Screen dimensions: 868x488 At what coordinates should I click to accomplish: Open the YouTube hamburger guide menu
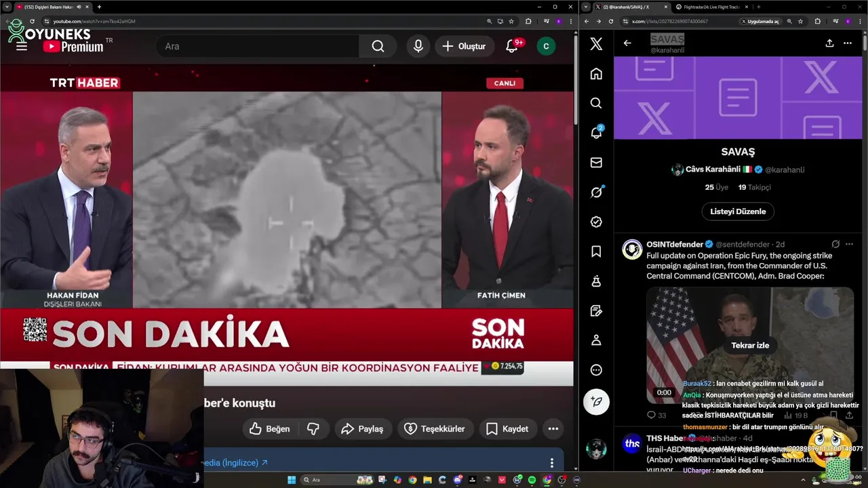pos(22,46)
